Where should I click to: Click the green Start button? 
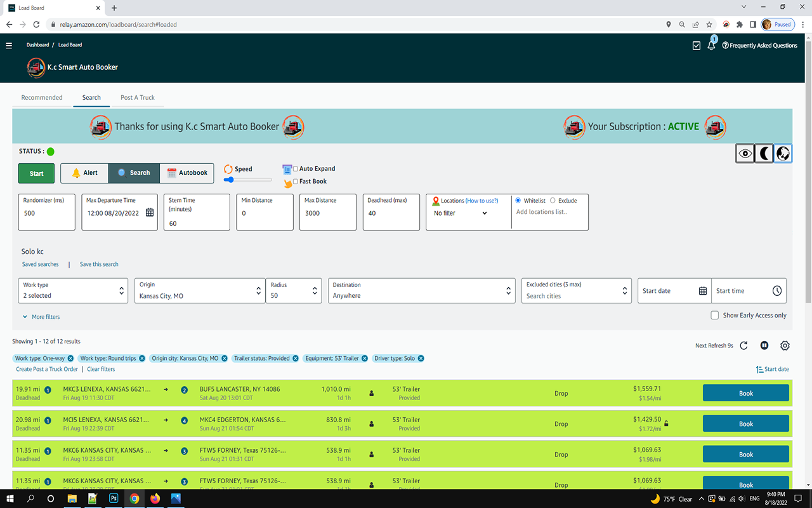(36, 173)
